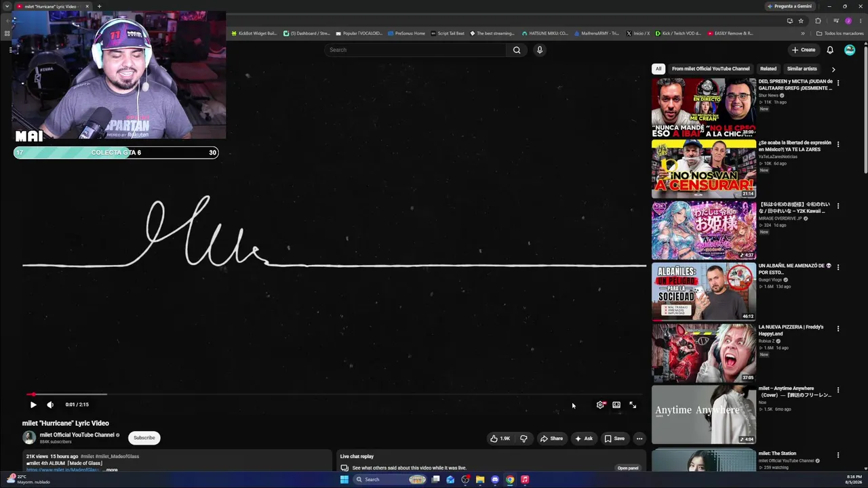Select the All filter chip
This screenshot has height=488, width=868.
(658, 68)
